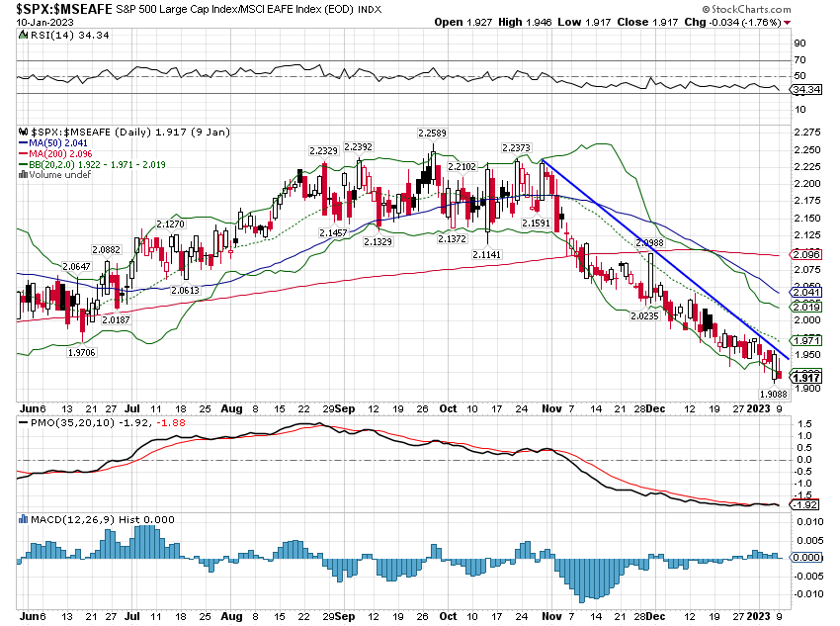The image size is (840, 626).
Task: Select the $SPX:$MSEAFE ticker title
Action: pos(64,9)
